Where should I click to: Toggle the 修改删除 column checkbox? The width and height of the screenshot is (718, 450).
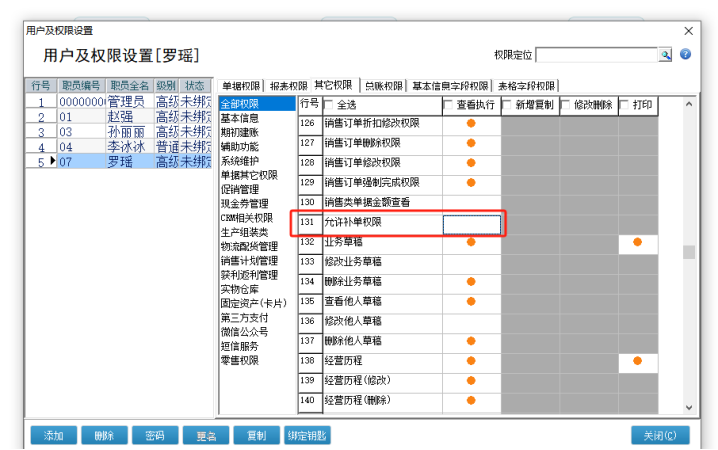[x=566, y=105]
